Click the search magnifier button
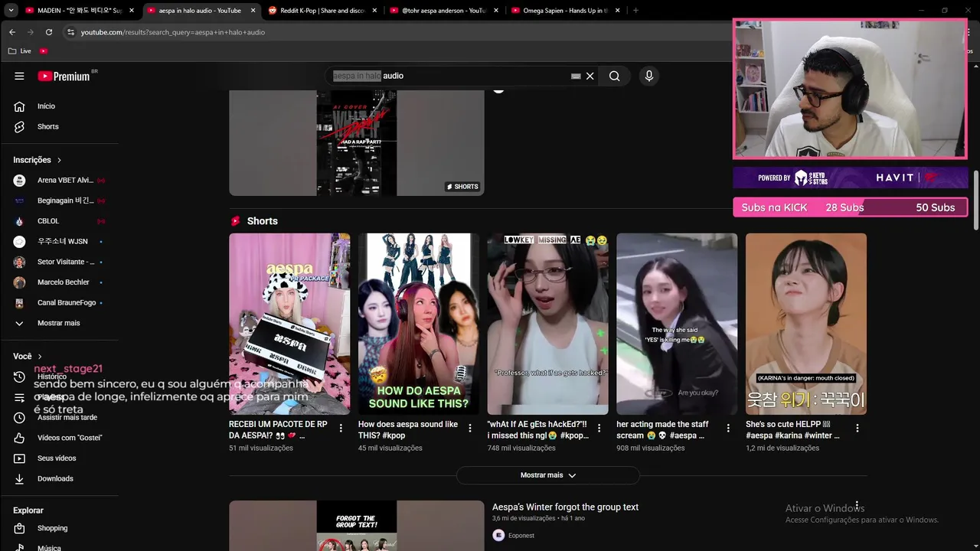 614,76
